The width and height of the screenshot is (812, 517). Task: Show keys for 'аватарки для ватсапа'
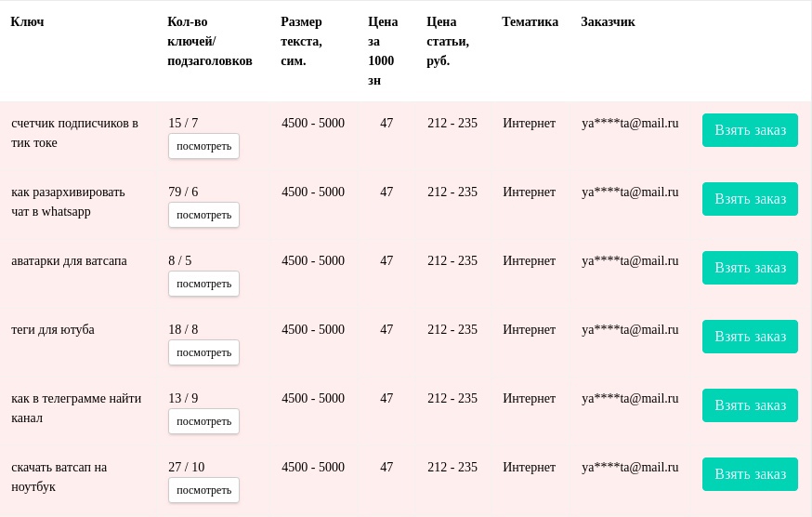(203, 284)
